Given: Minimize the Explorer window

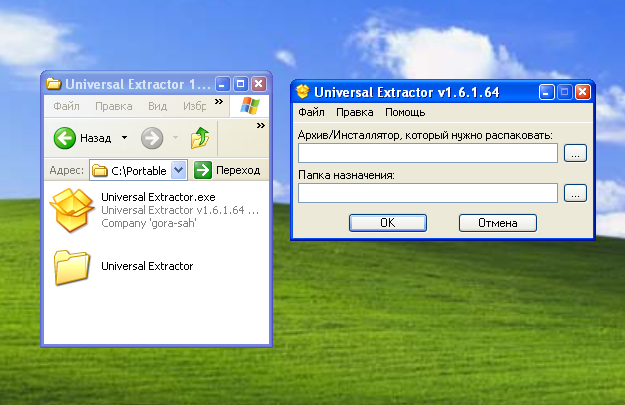Looking at the screenshot, I should (x=222, y=84).
